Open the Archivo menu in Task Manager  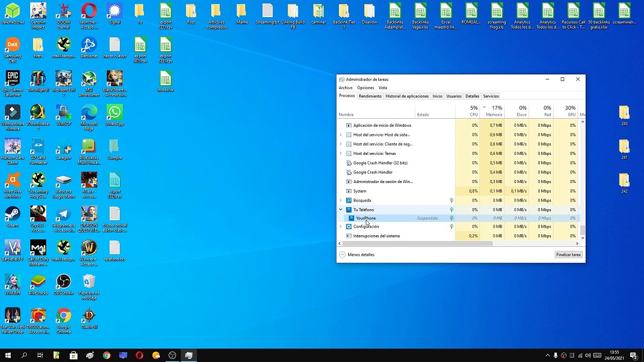tap(346, 88)
